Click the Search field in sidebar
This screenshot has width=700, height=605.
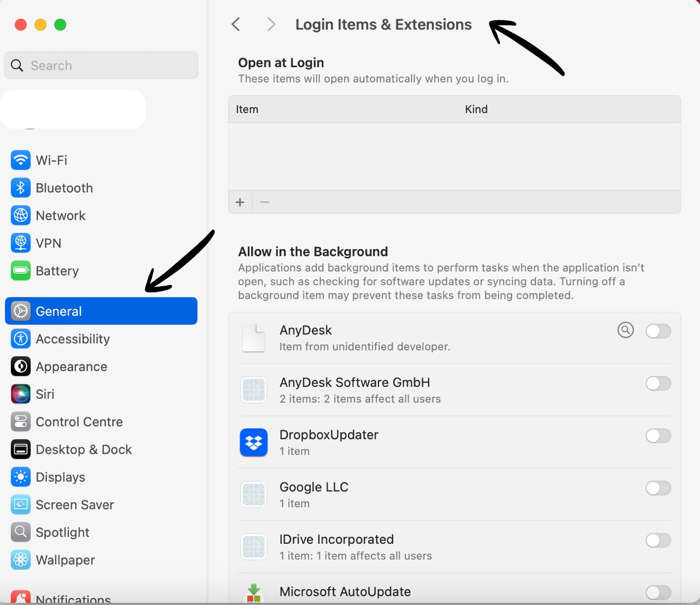(x=101, y=66)
